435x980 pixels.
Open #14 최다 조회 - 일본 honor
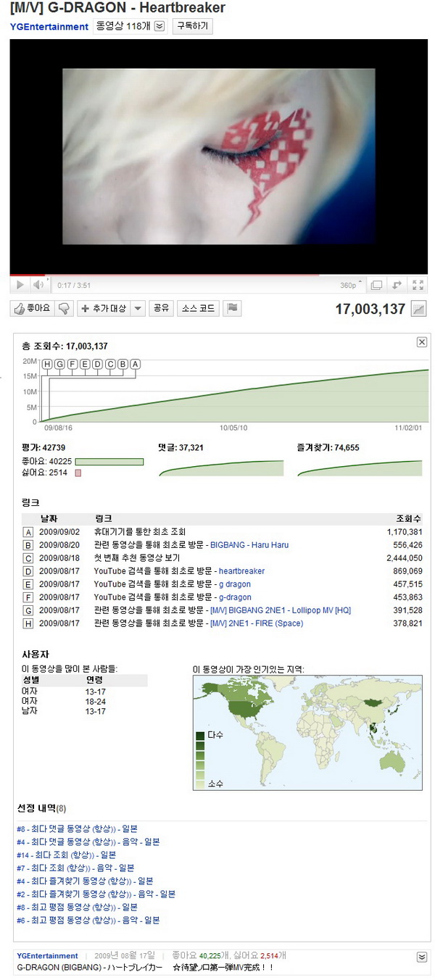click(67, 855)
